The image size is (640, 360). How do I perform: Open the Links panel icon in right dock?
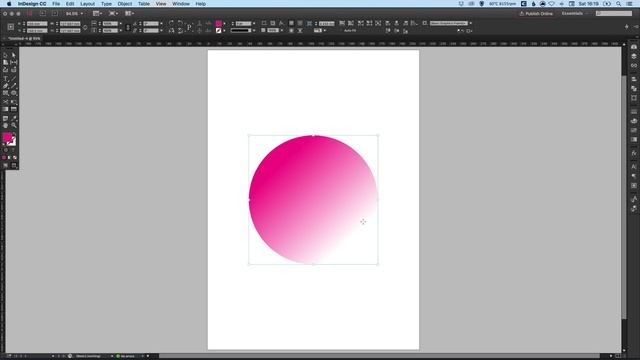[633, 66]
